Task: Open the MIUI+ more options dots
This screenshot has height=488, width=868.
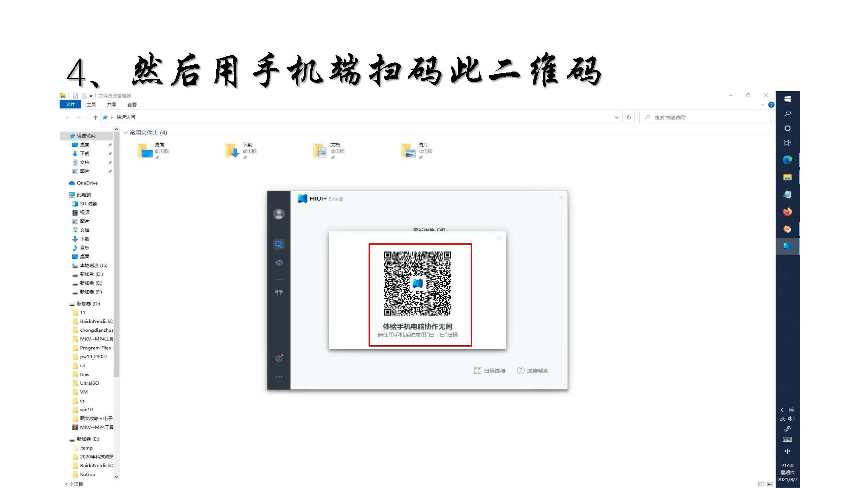Action: coord(279,377)
